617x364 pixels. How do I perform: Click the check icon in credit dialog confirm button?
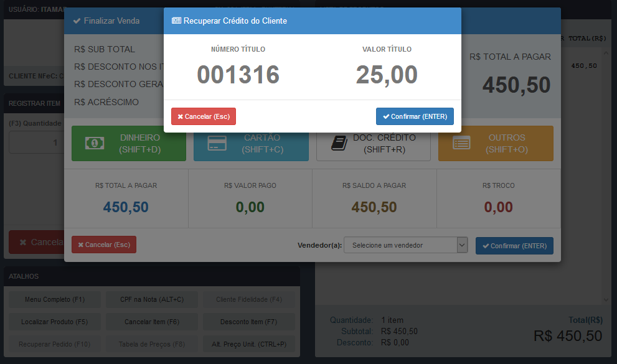pyautogui.click(x=386, y=117)
